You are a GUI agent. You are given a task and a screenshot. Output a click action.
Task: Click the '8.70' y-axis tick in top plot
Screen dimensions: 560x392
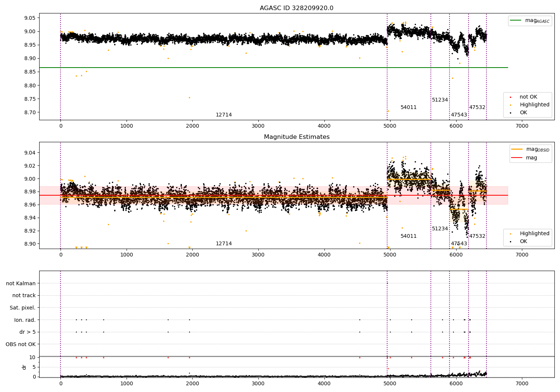click(29, 113)
